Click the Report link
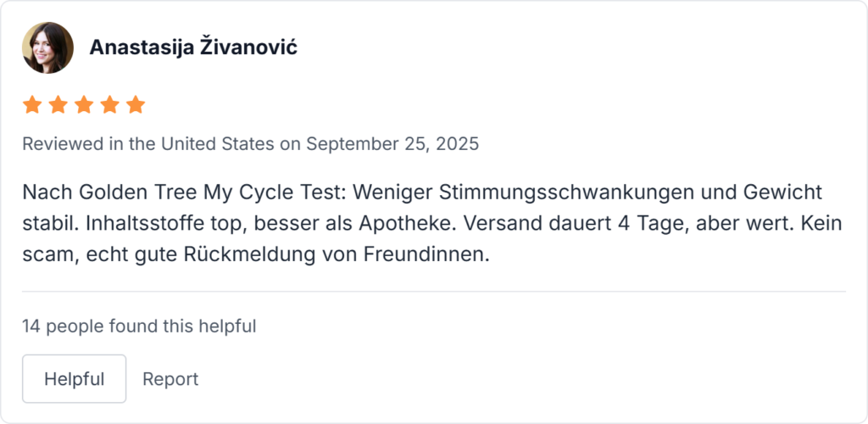The height and width of the screenshot is (424, 868). tap(170, 379)
